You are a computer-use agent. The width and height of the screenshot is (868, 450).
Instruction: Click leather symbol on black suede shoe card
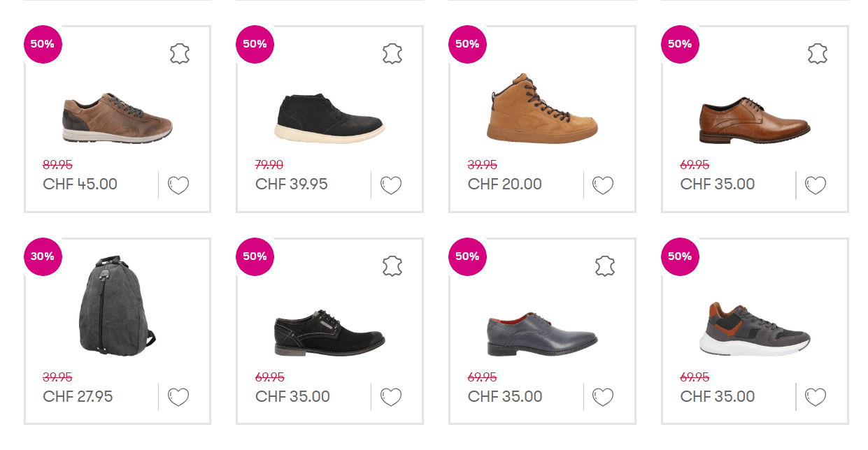(392, 266)
